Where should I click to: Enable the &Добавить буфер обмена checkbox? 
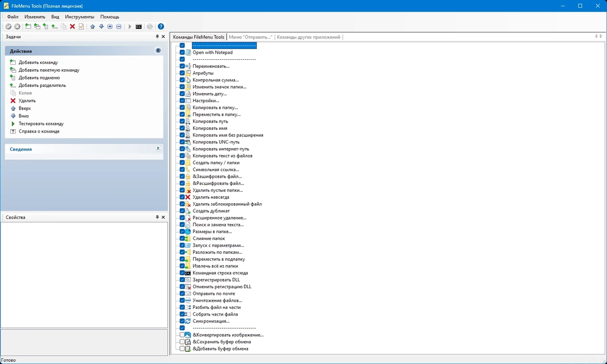point(182,349)
